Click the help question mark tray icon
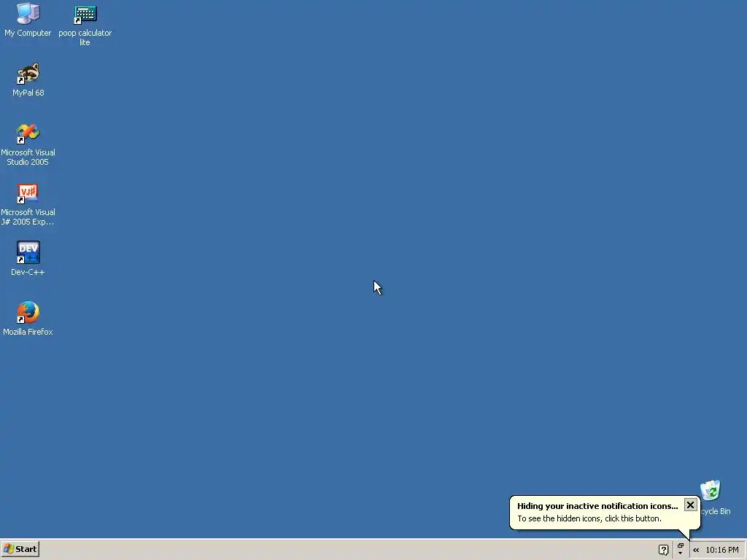Screen dimensions: 747x560 (664, 550)
